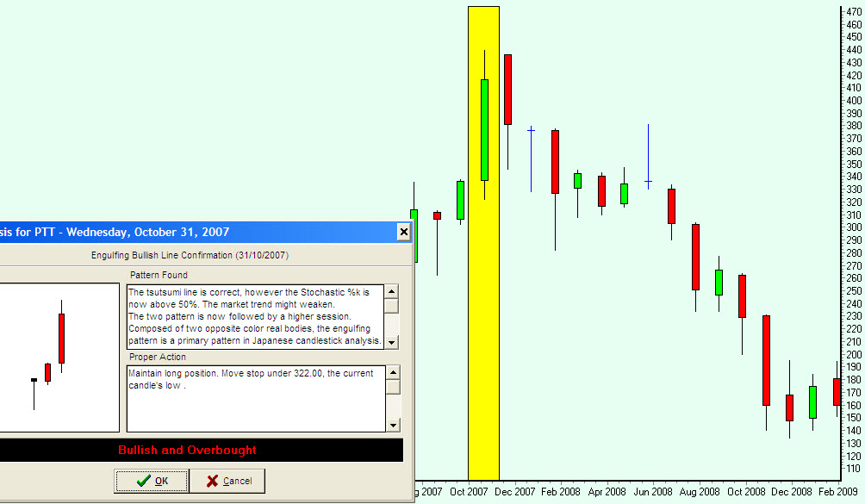Click the dialog title 'Wednesday, October 31, 2007'
Image resolution: width=865 pixels, height=504 pixels.
tap(148, 232)
